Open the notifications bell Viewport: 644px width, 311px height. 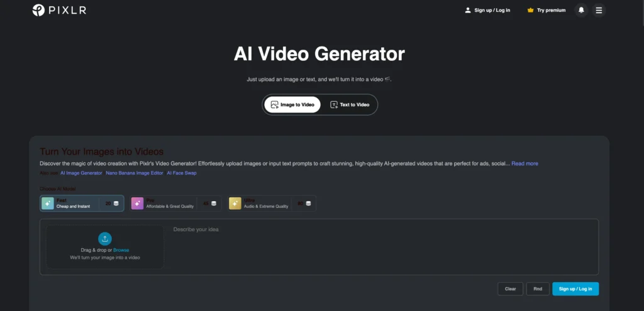[581, 10]
